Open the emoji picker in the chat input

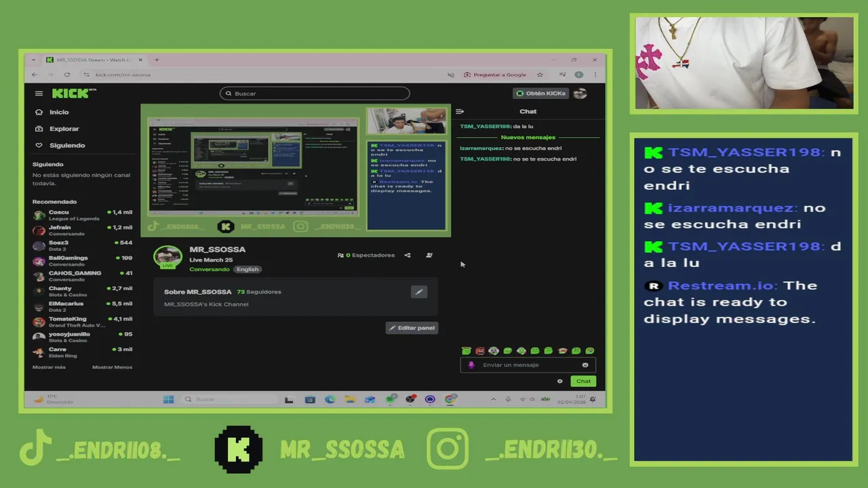pyautogui.click(x=585, y=365)
